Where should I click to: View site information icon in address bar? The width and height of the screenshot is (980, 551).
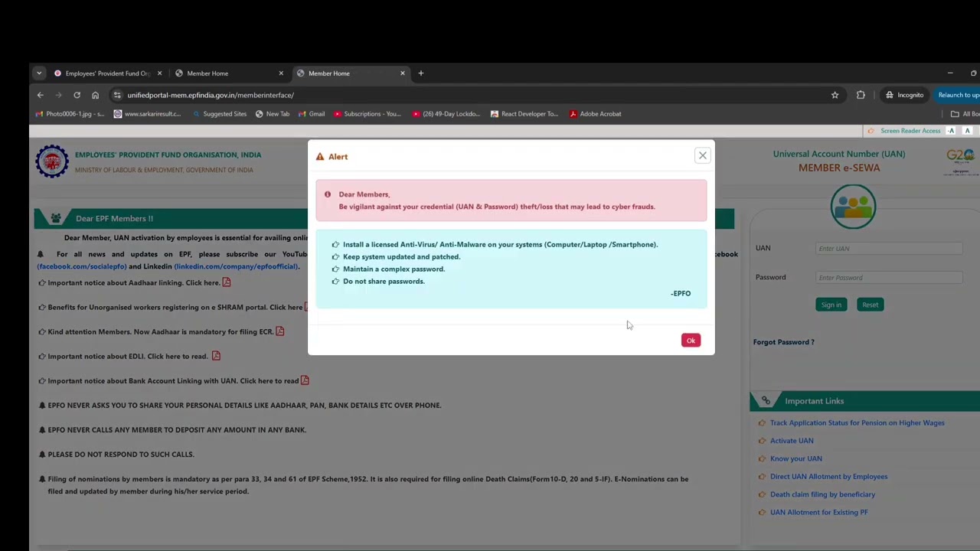[x=116, y=95]
